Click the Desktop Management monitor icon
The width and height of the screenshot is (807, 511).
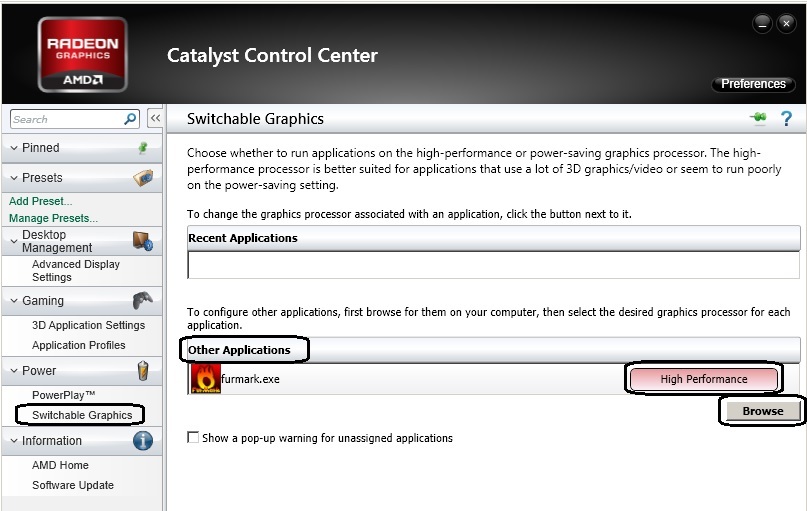coord(143,241)
